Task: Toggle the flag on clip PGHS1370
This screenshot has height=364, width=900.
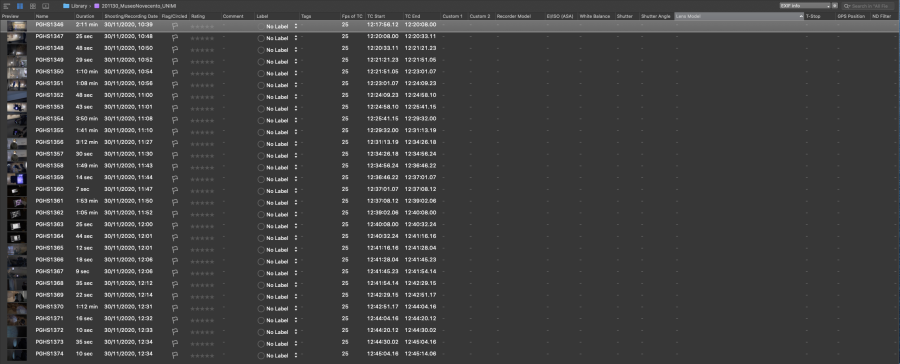Action: [174, 308]
